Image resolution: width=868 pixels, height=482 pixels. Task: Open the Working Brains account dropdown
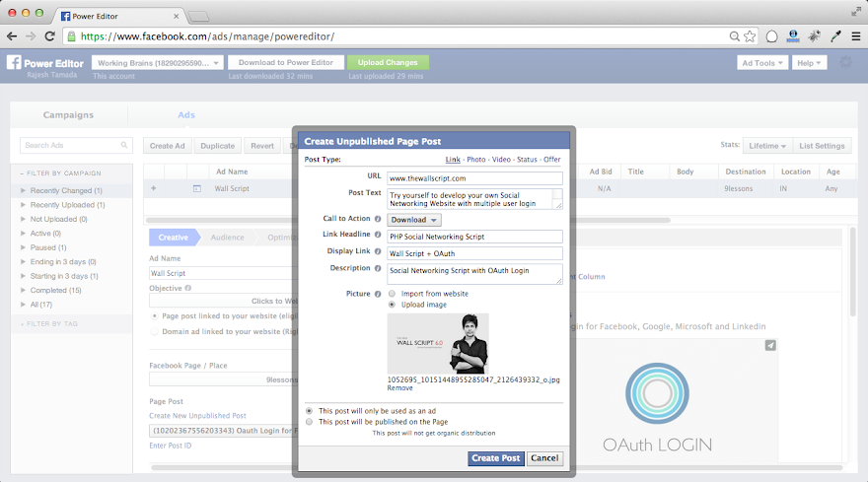point(158,62)
